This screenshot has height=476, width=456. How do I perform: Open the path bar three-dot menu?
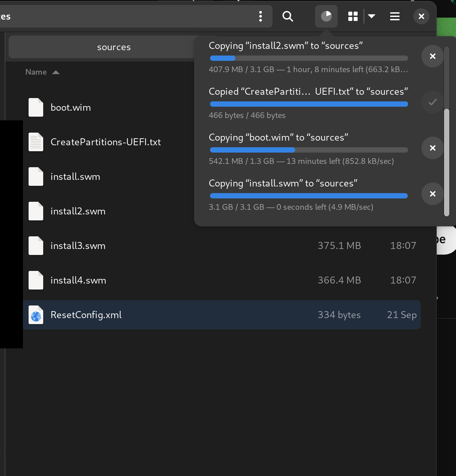261,16
